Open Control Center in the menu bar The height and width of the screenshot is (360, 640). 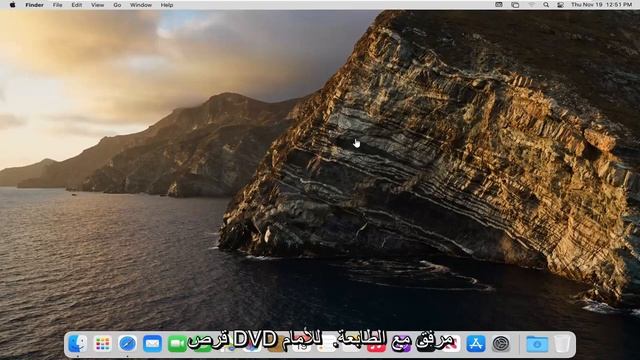[560, 5]
